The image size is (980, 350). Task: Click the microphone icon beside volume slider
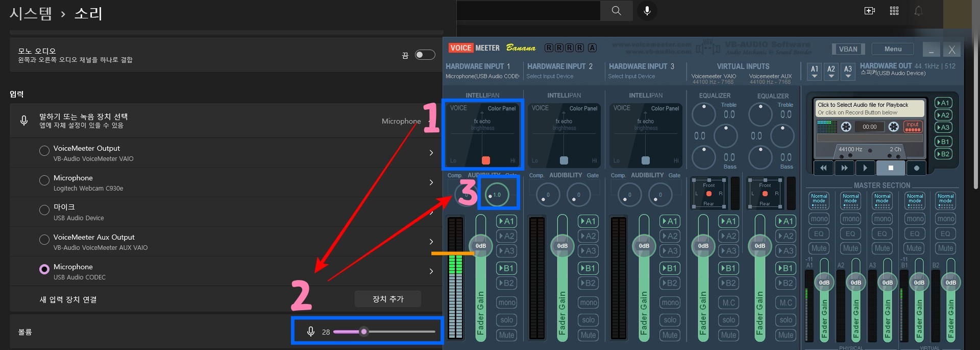pyautogui.click(x=310, y=332)
